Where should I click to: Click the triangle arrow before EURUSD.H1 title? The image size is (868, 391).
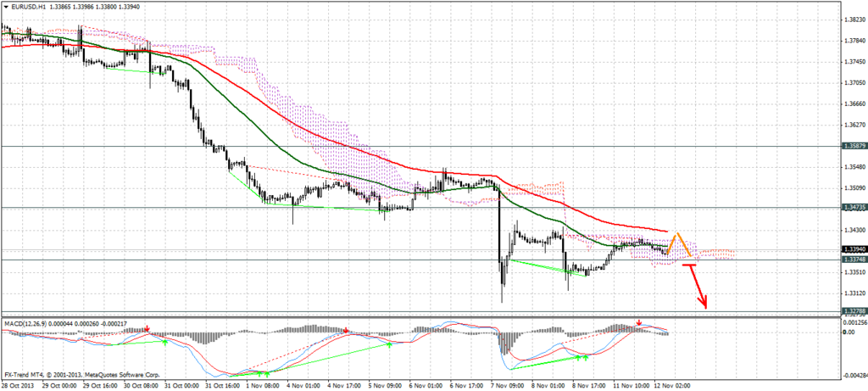point(5,6)
